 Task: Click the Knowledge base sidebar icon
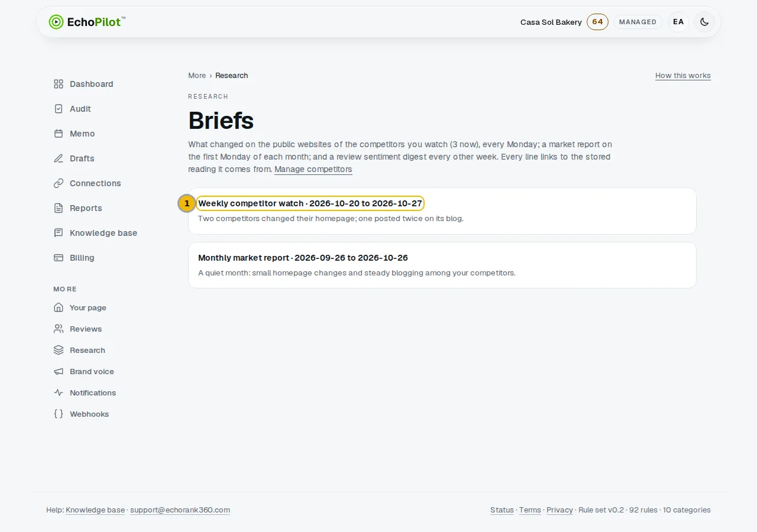point(59,233)
